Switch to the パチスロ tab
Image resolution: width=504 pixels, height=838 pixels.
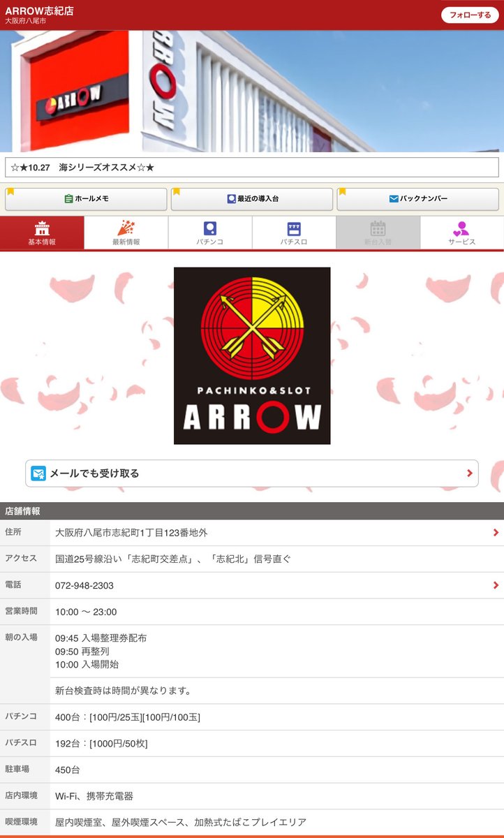tap(294, 233)
